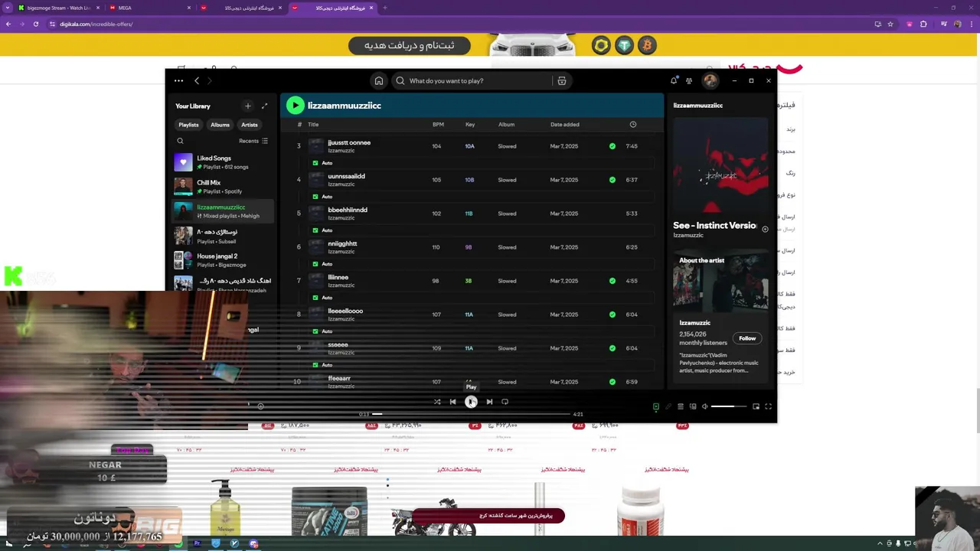This screenshot has height=551, width=980.
Task: Sort tracks by the BPM column
Action: [x=438, y=124]
